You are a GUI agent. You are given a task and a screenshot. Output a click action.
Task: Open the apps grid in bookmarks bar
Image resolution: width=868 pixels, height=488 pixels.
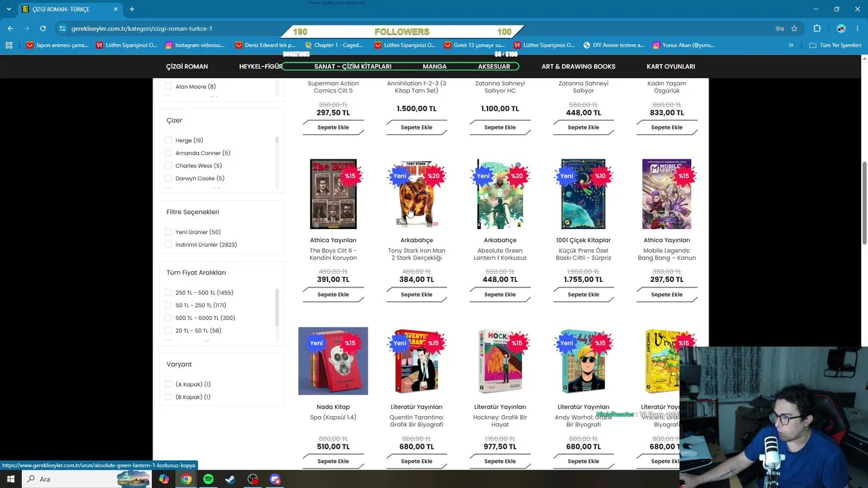click(x=9, y=45)
